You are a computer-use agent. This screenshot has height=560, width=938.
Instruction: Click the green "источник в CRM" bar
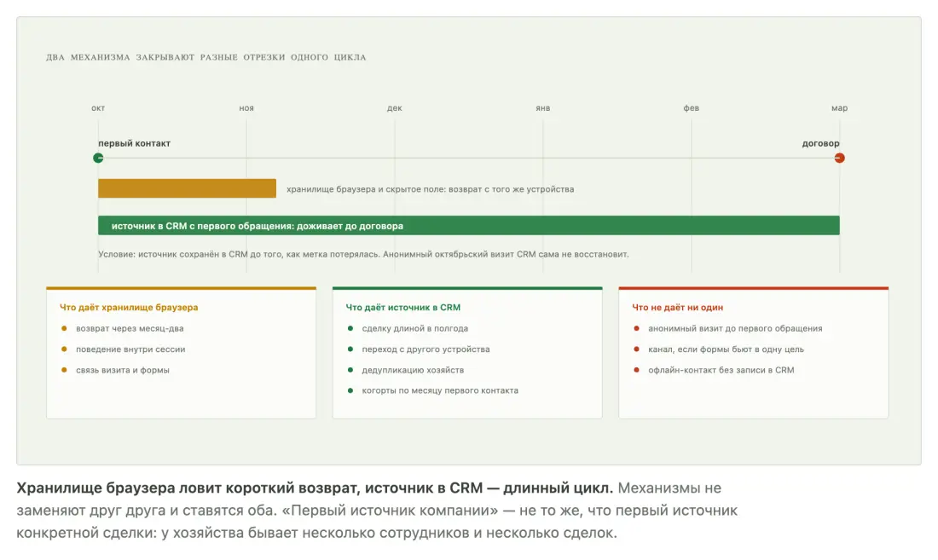pos(469,225)
